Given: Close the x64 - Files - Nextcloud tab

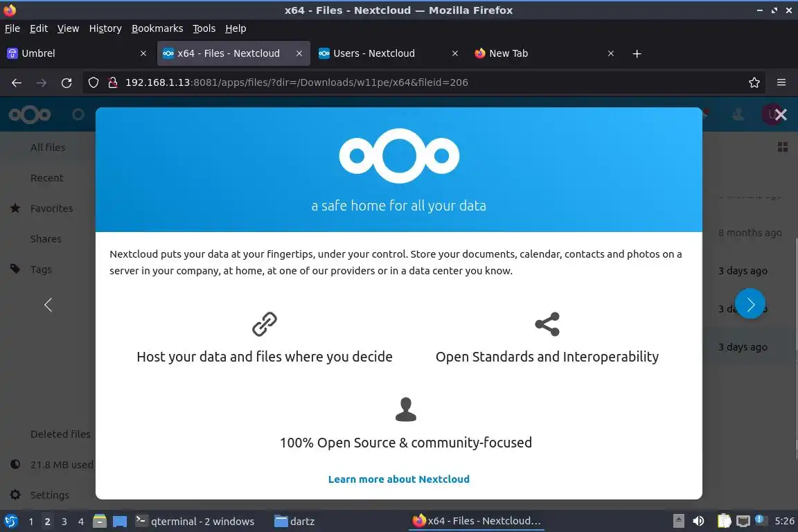Looking at the screenshot, I should [299, 53].
